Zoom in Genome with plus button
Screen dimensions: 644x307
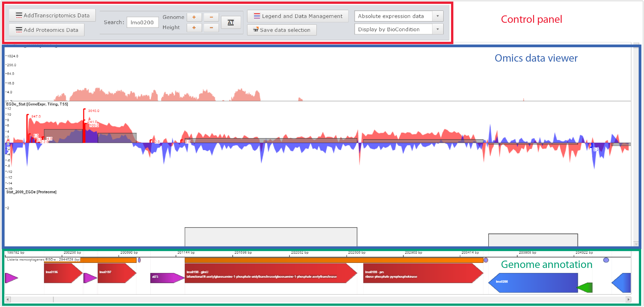tap(194, 17)
